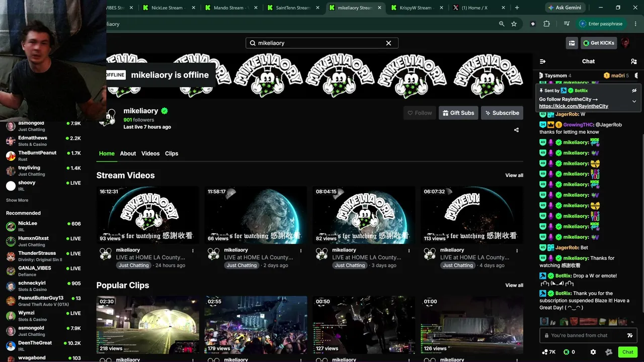
Task: Play the 08:04:15 stream video
Action: (364, 215)
